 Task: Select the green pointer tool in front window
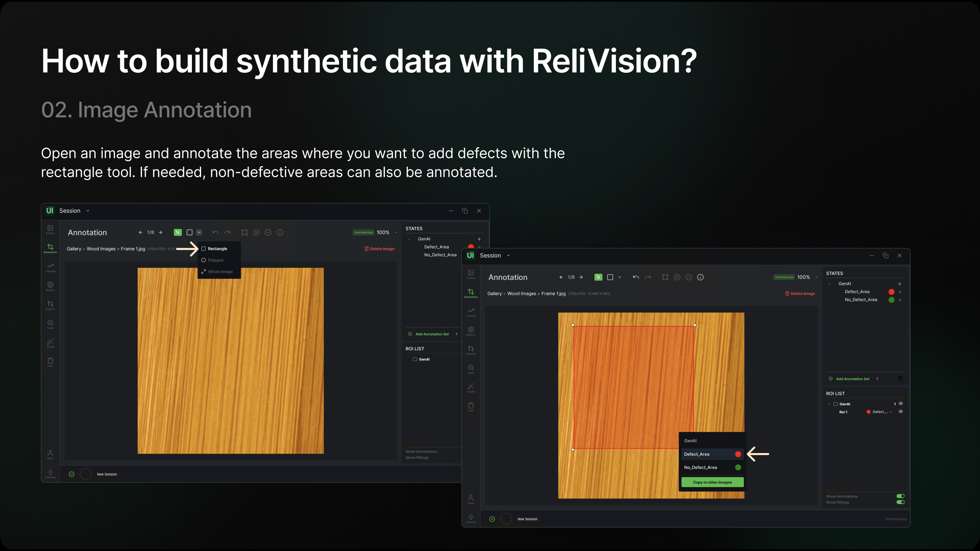(598, 277)
